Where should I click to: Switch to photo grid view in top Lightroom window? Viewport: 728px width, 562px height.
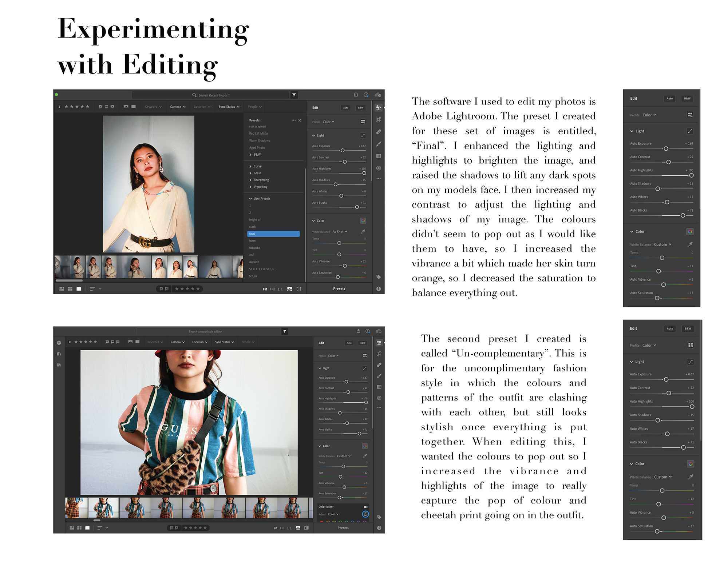pos(62,289)
